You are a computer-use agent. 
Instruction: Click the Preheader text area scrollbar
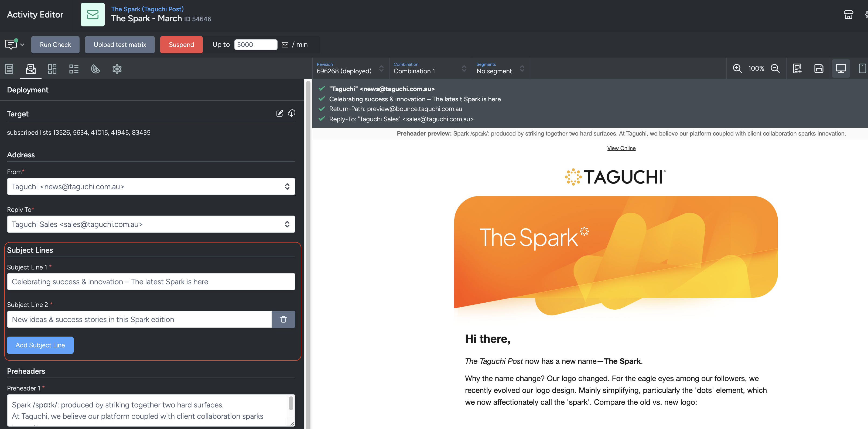pos(291,403)
